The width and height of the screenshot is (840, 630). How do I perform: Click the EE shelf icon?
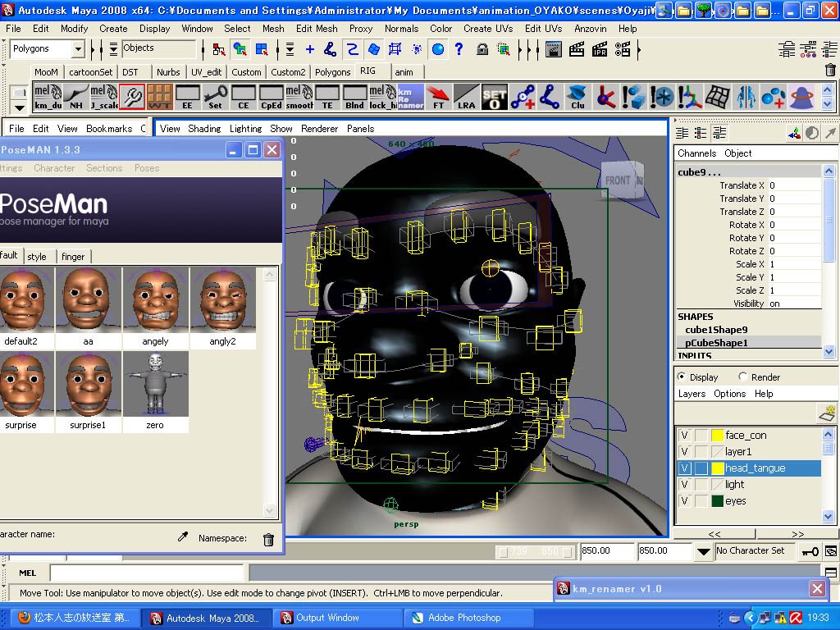188,97
